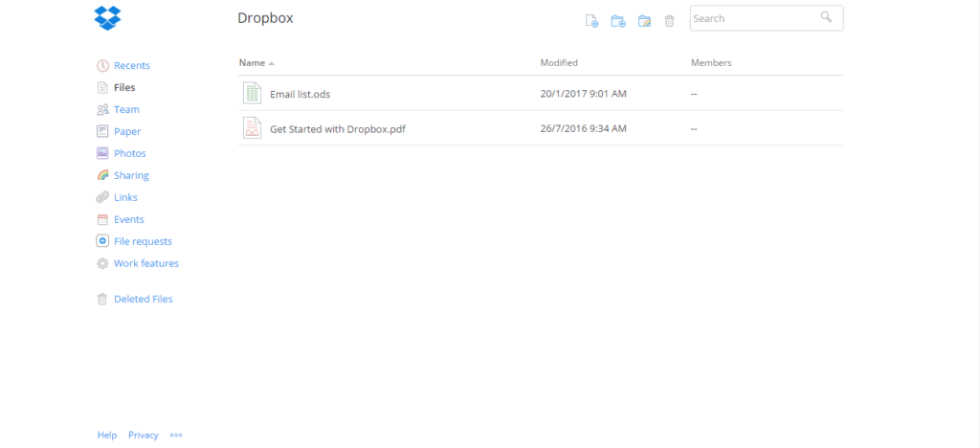Click the Links paperclip sidebar icon
This screenshot has width=980, height=448.
(x=102, y=197)
